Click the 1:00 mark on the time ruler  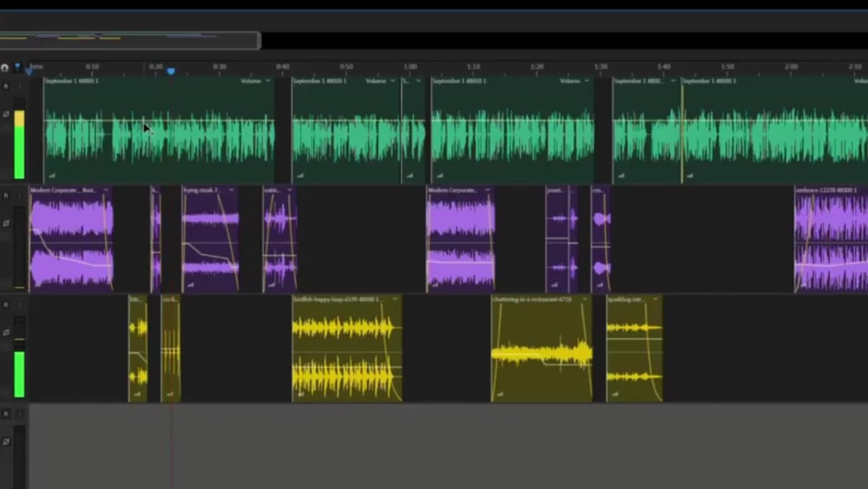(411, 67)
